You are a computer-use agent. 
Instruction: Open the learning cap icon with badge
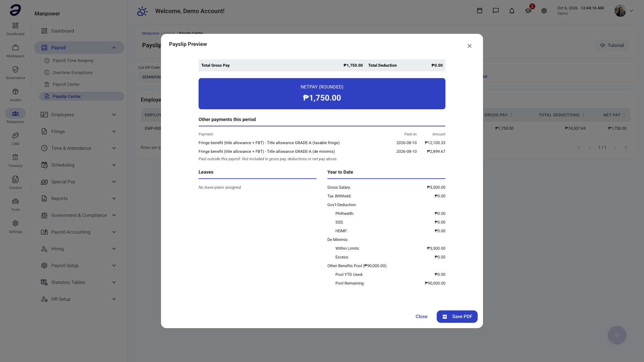click(528, 11)
